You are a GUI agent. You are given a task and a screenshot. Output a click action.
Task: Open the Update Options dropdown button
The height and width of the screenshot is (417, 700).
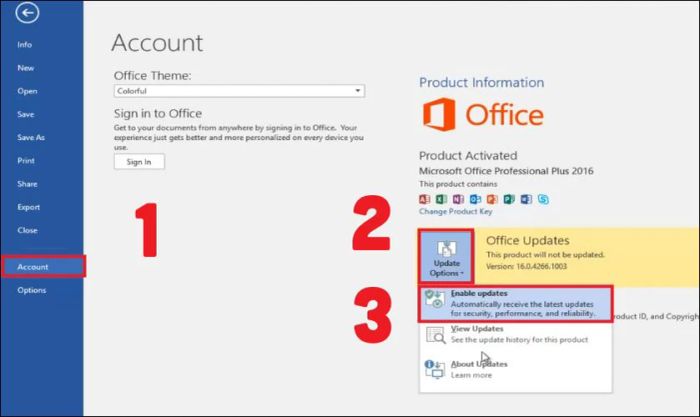pos(446,256)
